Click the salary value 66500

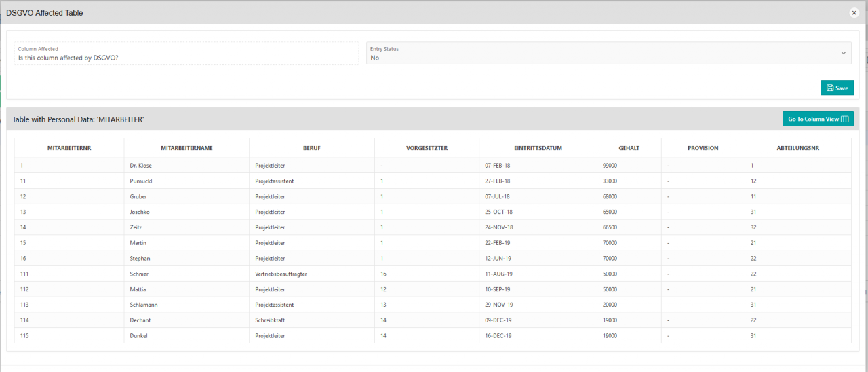click(x=610, y=228)
